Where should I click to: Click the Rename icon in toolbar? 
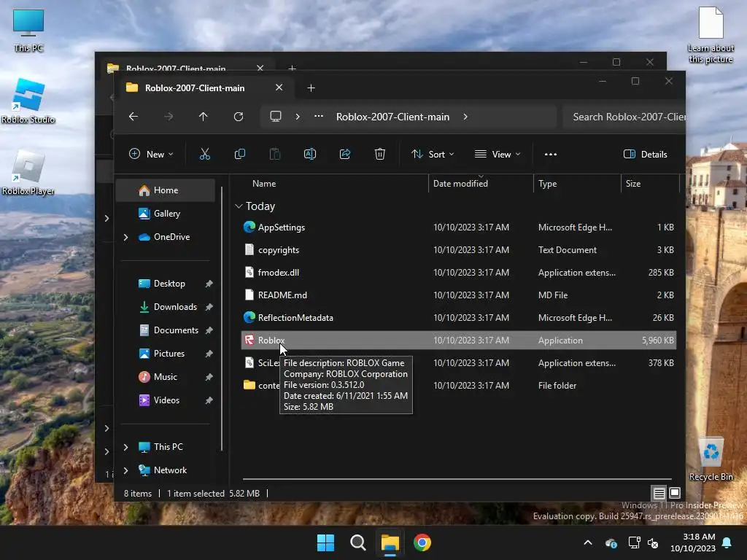(x=310, y=154)
